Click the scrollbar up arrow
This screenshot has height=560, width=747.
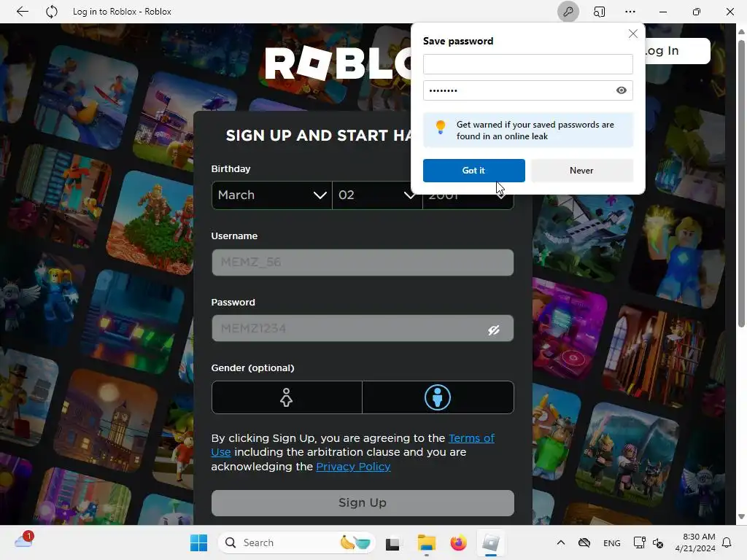741,31
